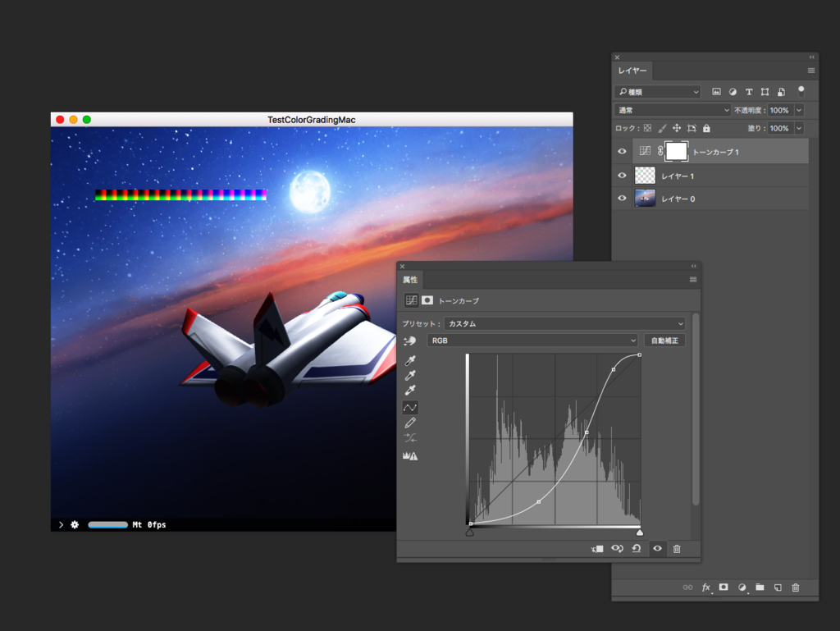Viewport: 840px width, 631px height.
Task: Select the top-right curve control point
Action: click(x=640, y=355)
